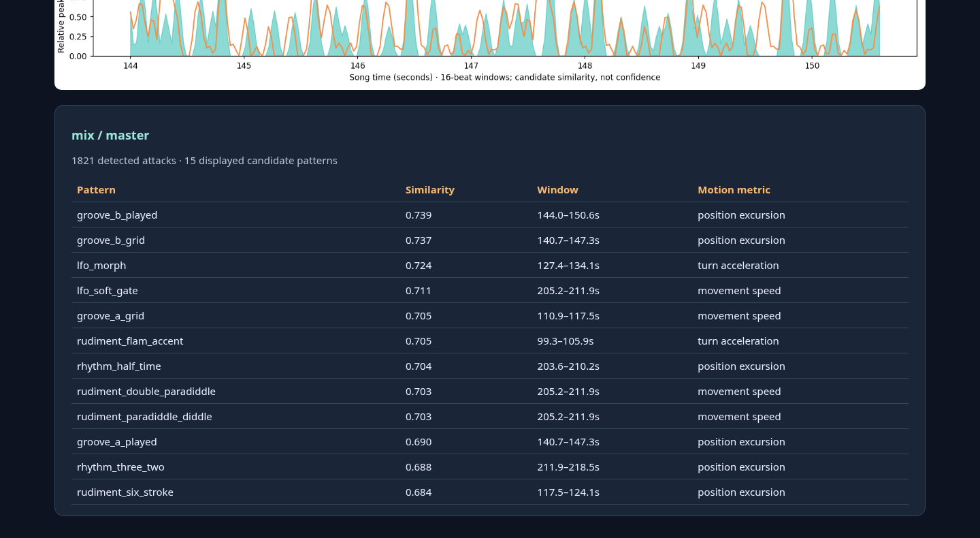The height and width of the screenshot is (538, 980).
Task: Click the groove_a_grid pattern row
Action: tap(489, 315)
